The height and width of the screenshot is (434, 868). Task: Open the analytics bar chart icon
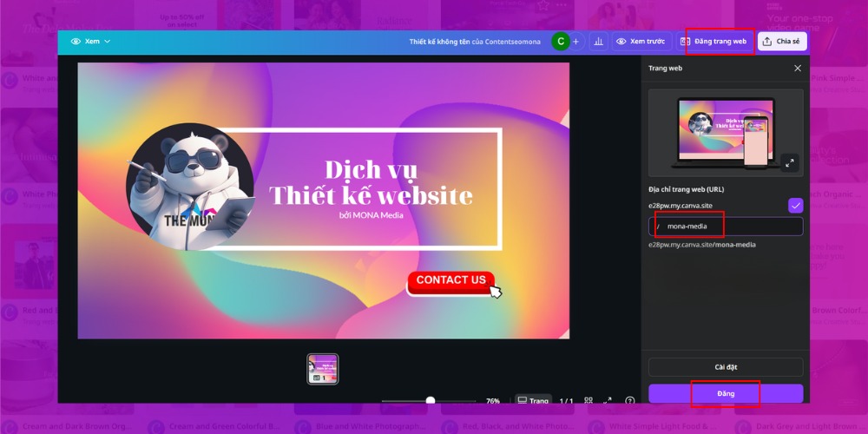[598, 42]
